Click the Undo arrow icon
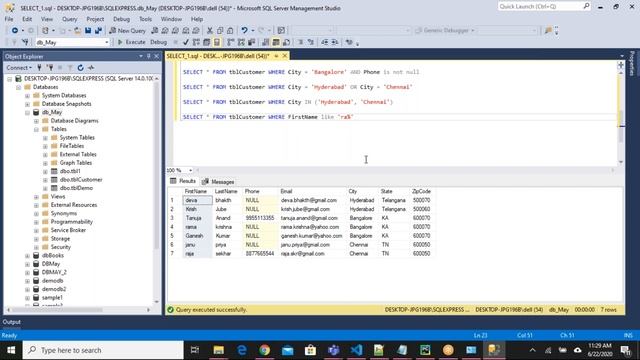Screen dimensions: 640x360 click(244, 31)
